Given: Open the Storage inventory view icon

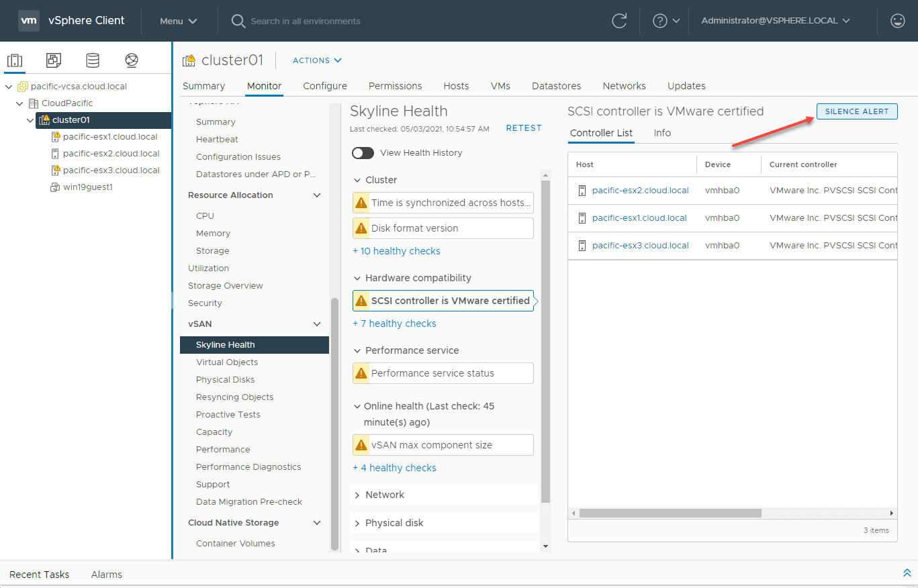Looking at the screenshot, I should coord(93,60).
